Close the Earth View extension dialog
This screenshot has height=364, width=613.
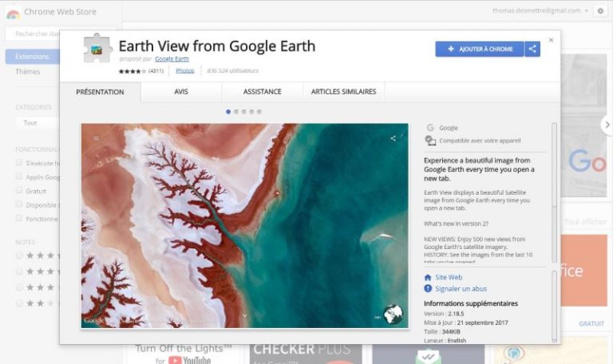[551, 40]
